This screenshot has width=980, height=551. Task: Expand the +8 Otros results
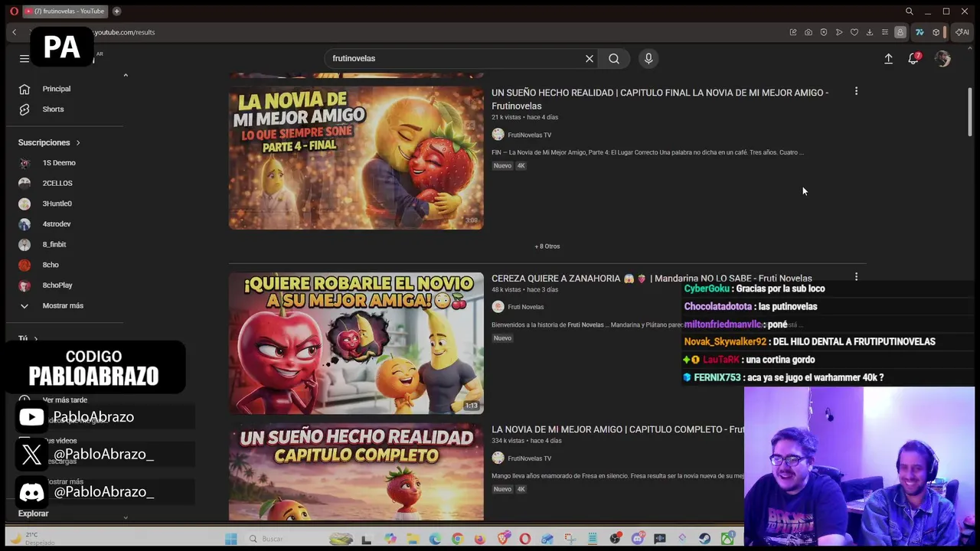(x=547, y=246)
